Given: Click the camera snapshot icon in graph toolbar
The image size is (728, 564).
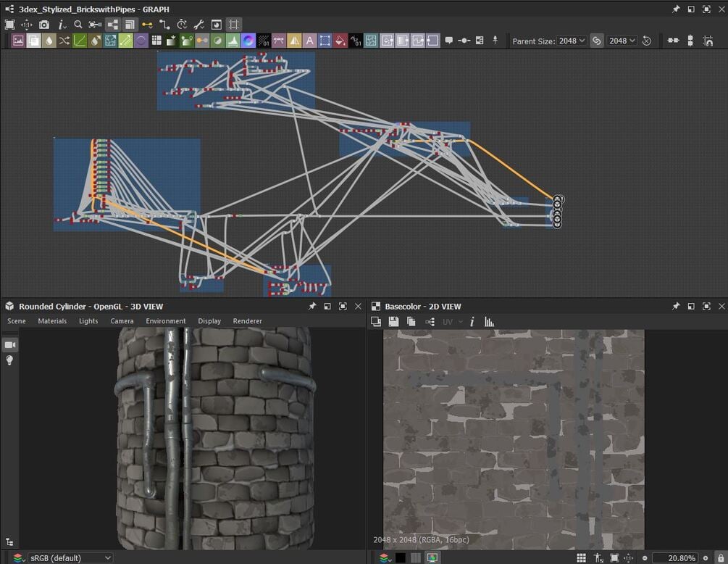Looking at the screenshot, I should coord(44,25).
